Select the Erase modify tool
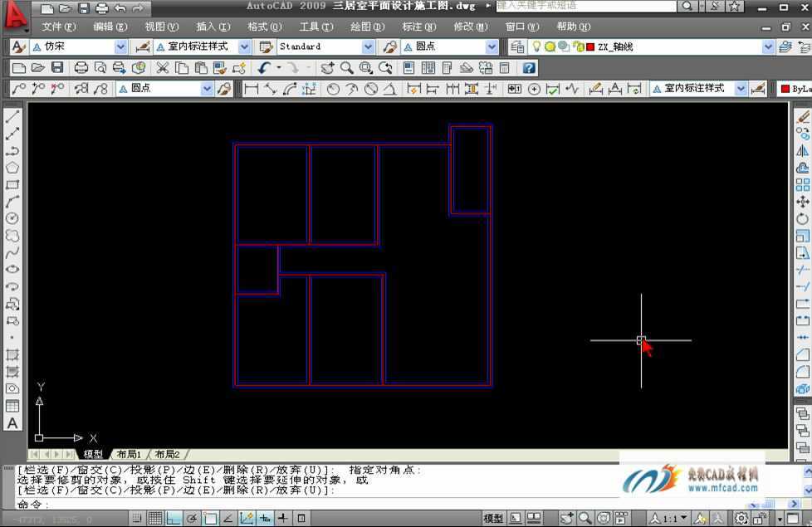Image resolution: width=812 pixels, height=527 pixels. (803, 117)
